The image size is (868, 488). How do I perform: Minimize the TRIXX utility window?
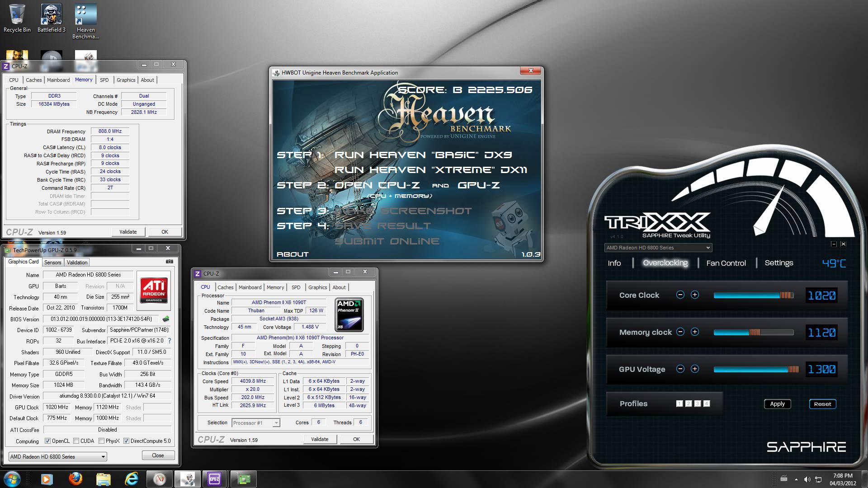coord(834,244)
